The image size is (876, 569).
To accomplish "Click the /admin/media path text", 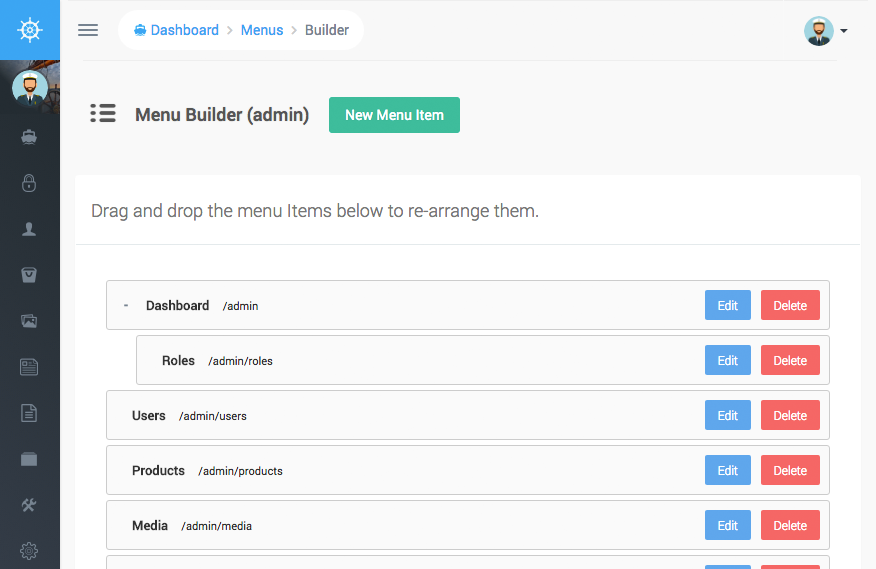I will (x=216, y=526).
